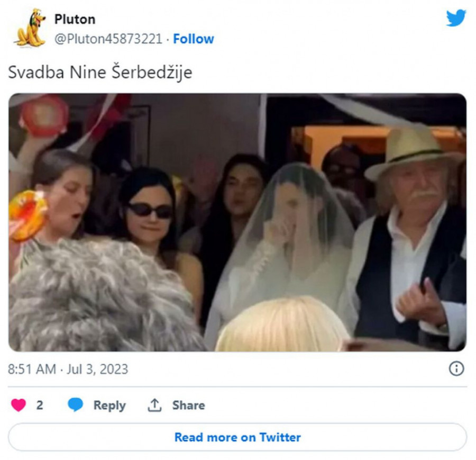
Task: Open the Pluto dog profile avatar
Action: tap(30, 28)
